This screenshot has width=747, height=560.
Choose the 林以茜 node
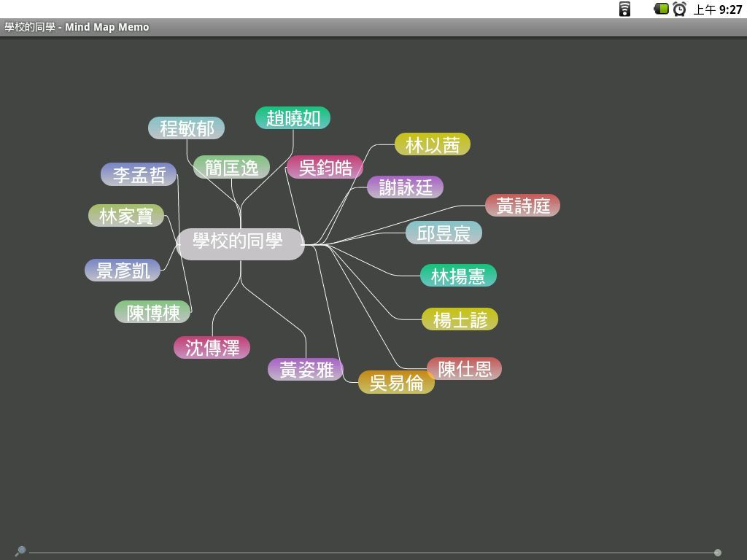pyautogui.click(x=432, y=144)
